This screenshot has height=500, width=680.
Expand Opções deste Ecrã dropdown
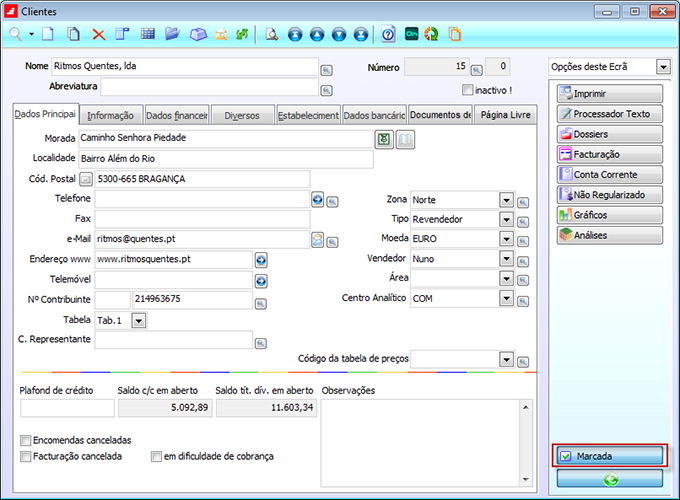(663, 67)
